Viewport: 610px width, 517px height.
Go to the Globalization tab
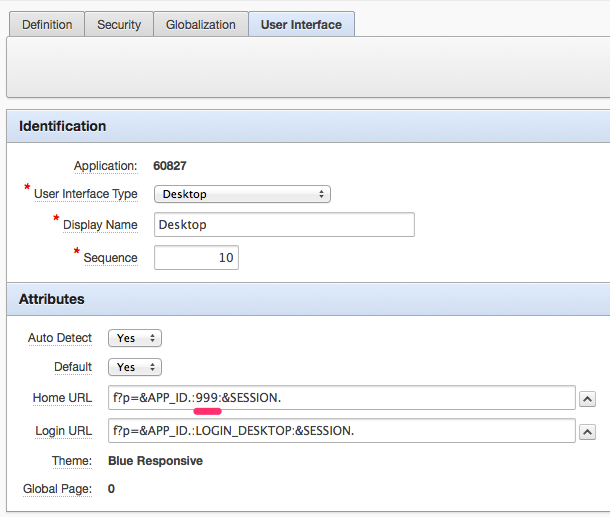(x=201, y=24)
